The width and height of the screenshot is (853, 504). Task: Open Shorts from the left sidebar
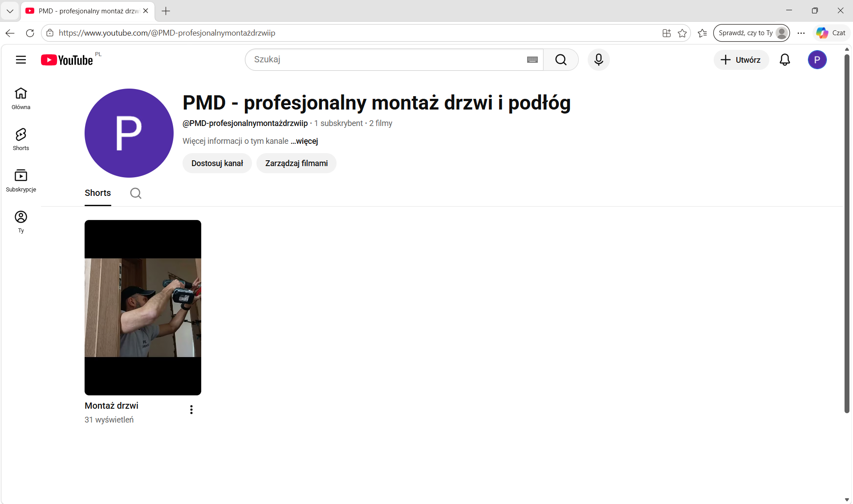pos(21,140)
